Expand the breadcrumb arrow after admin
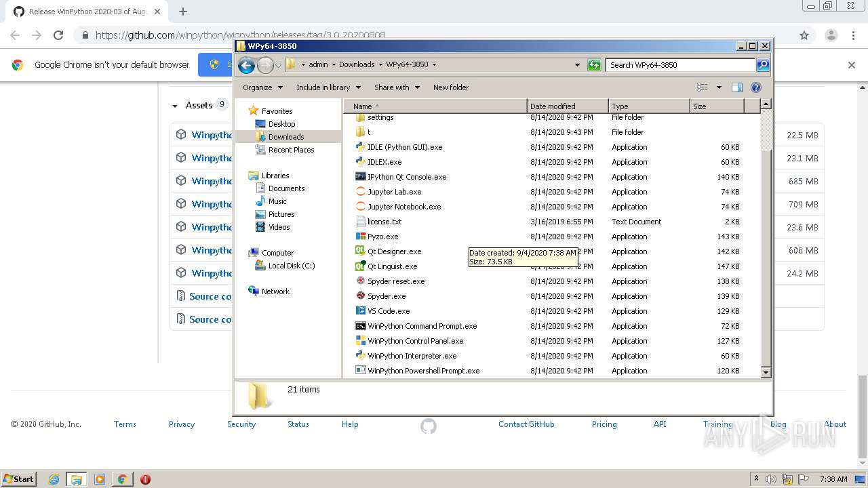868x488 pixels. point(333,65)
